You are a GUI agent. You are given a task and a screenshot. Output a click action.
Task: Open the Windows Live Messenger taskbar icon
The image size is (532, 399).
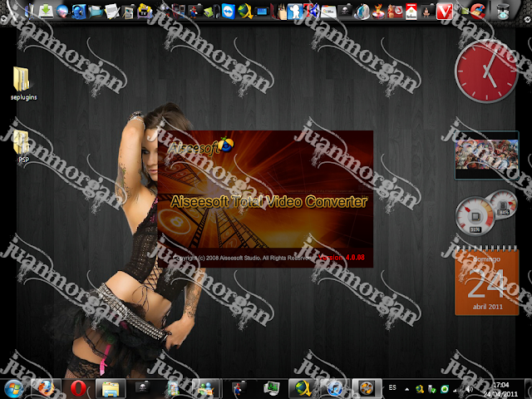point(206,389)
